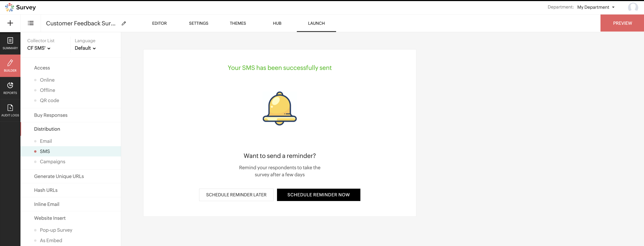Click Schedule Reminder Later button
This screenshot has width=644, height=246.
236,195
